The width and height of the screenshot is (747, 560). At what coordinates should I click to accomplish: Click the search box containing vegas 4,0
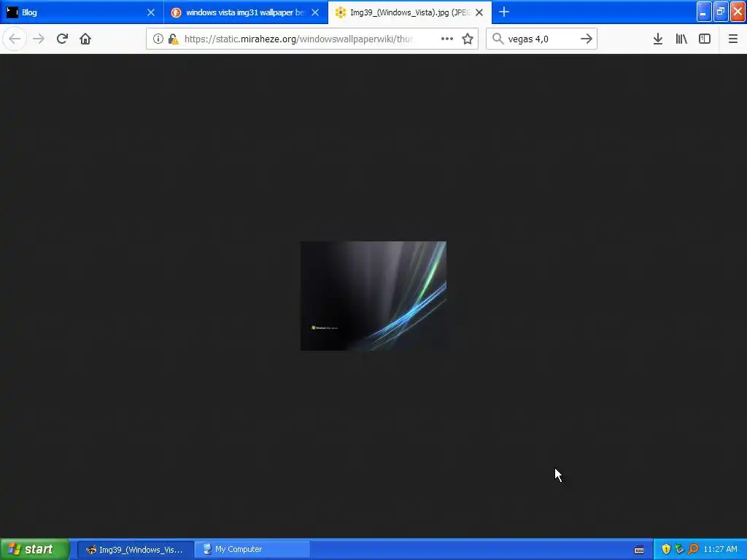click(x=541, y=39)
